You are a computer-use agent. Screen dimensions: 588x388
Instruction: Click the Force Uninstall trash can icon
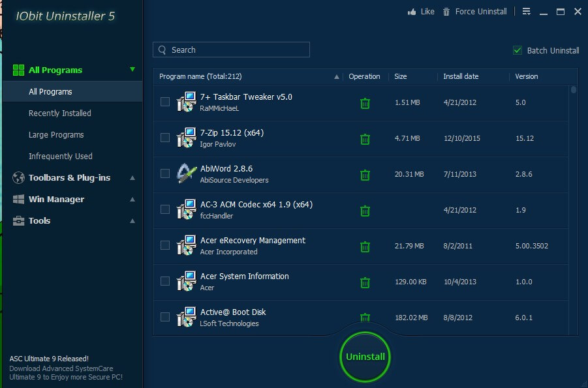(x=446, y=12)
